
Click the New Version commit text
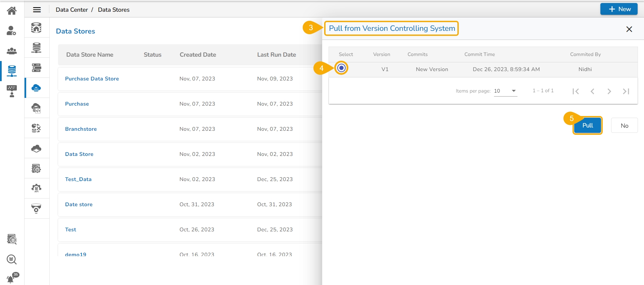[x=432, y=69]
